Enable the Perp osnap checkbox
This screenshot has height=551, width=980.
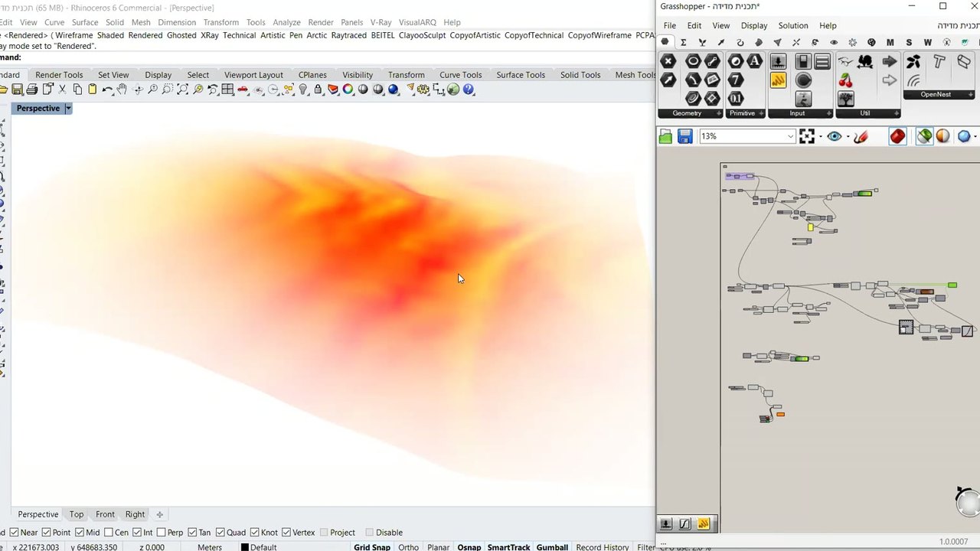[161, 533]
